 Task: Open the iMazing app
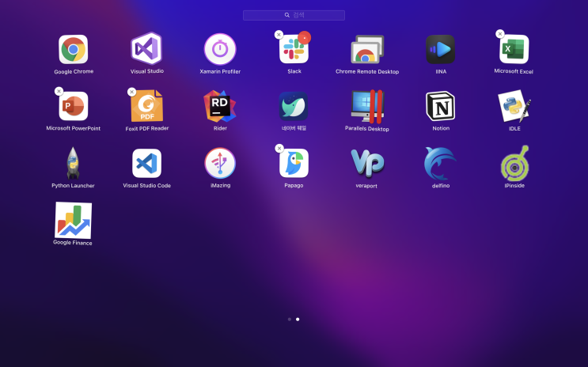(x=220, y=163)
